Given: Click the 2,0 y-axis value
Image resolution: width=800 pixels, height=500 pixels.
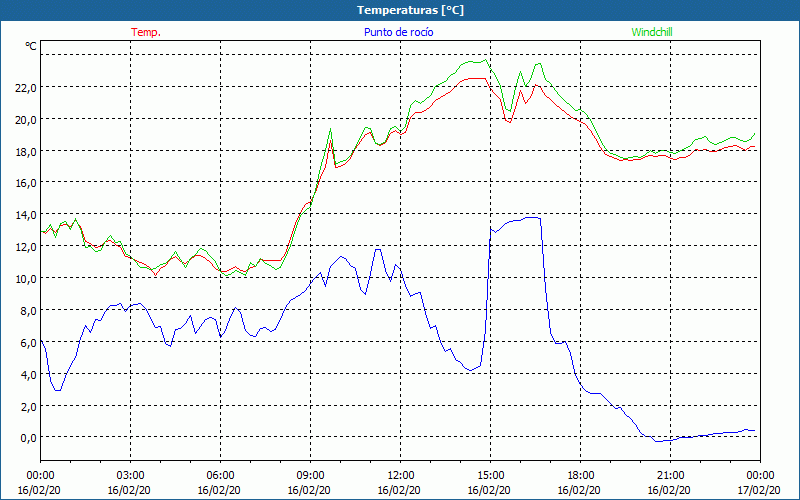Looking at the screenshot, I should point(29,407).
